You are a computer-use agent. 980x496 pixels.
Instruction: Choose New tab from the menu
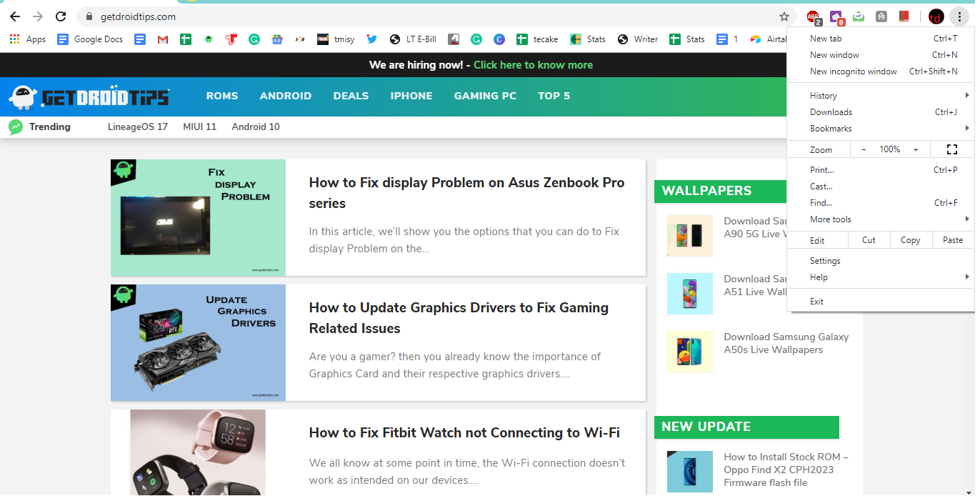[x=881, y=39]
